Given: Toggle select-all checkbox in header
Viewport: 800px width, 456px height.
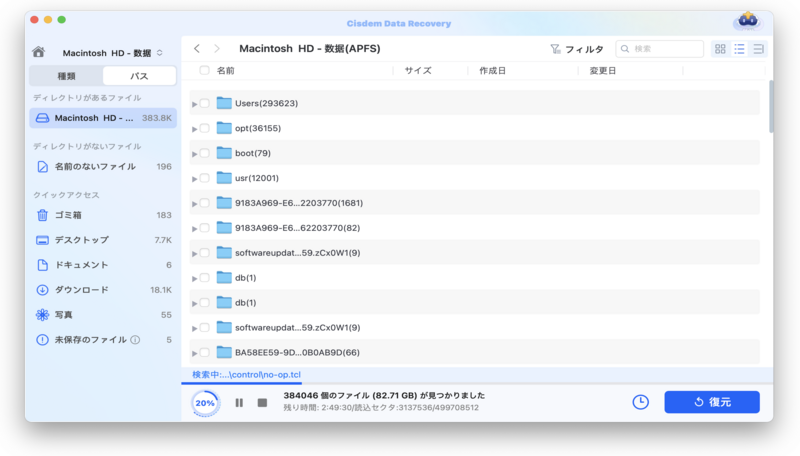Looking at the screenshot, I should coord(205,71).
